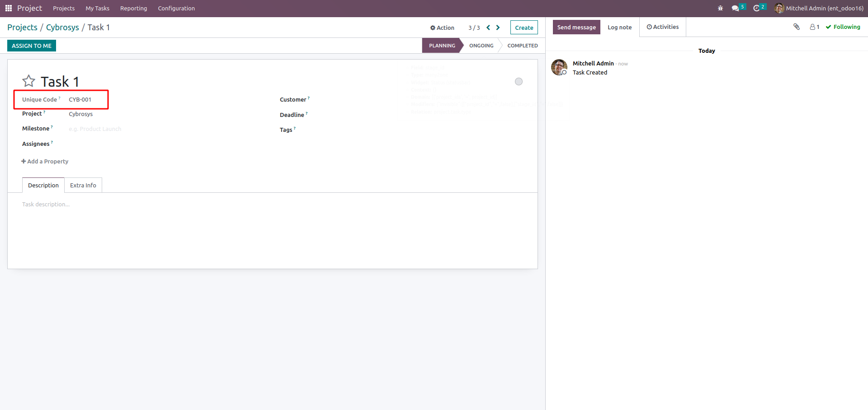Set stage to ONGOING
This screenshot has height=410, width=868.
tap(481, 46)
